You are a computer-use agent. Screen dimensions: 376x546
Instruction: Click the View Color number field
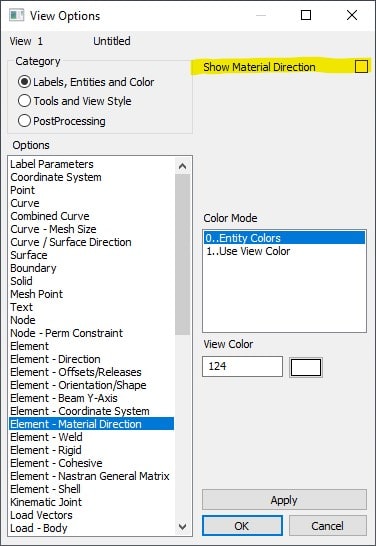(x=242, y=366)
